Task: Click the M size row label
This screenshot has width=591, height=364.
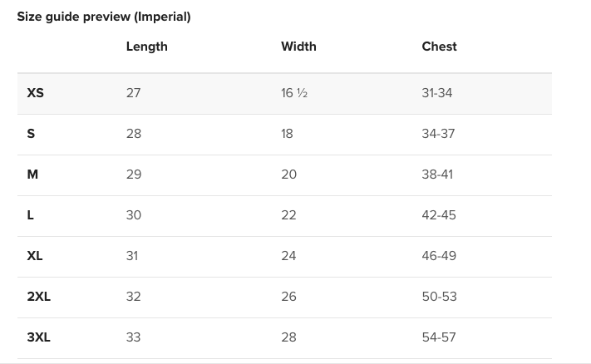Action: pyautogui.click(x=32, y=175)
